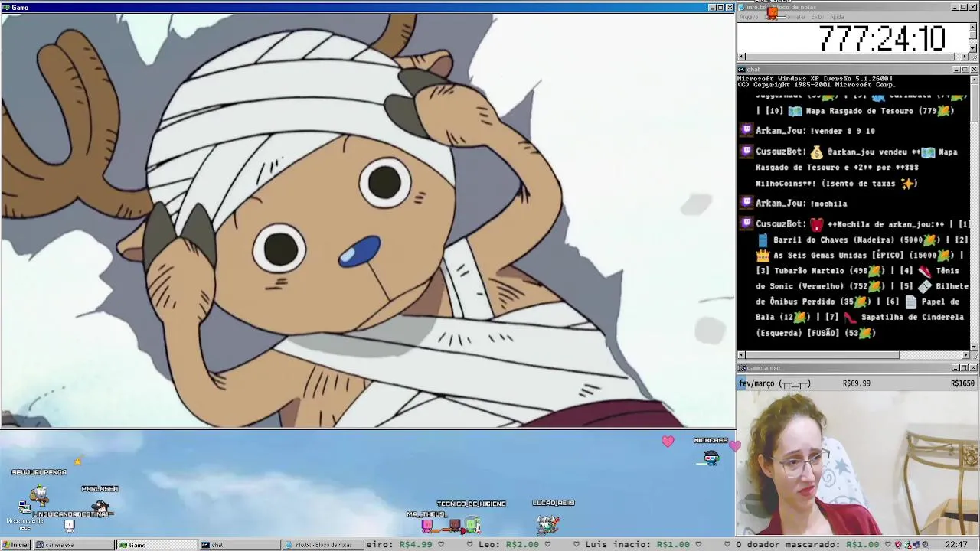The width and height of the screenshot is (980, 551).
Task: Click the pink heart left of NICKE888
Action: (x=668, y=442)
